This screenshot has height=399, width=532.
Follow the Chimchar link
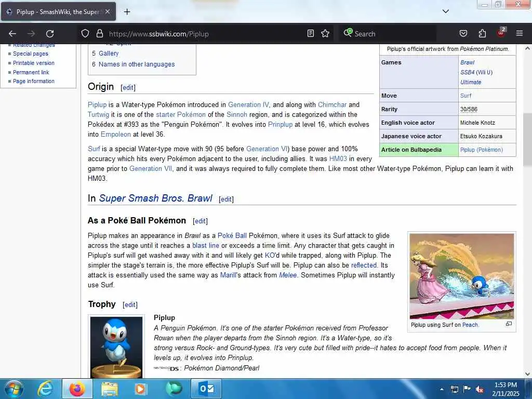(332, 104)
